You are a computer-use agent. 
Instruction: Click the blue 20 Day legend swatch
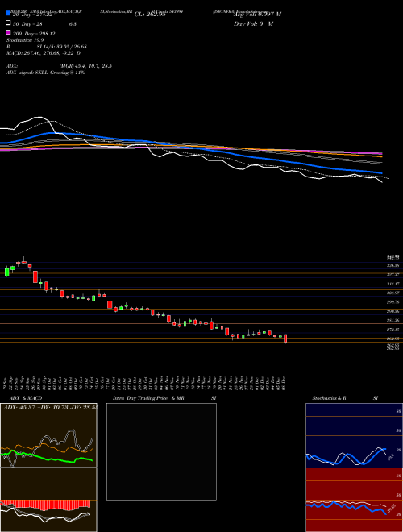[8, 13]
